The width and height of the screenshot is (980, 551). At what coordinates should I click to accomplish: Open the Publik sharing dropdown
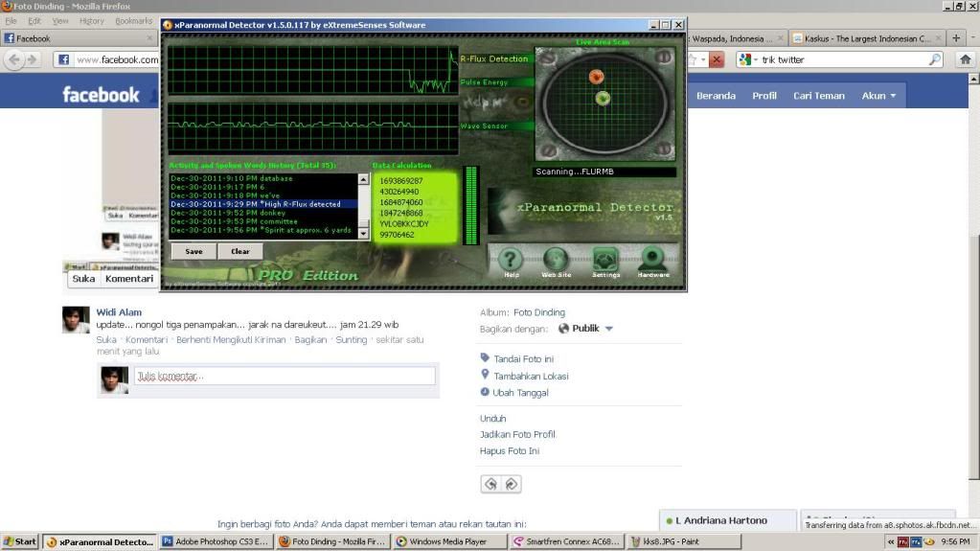pyautogui.click(x=585, y=329)
